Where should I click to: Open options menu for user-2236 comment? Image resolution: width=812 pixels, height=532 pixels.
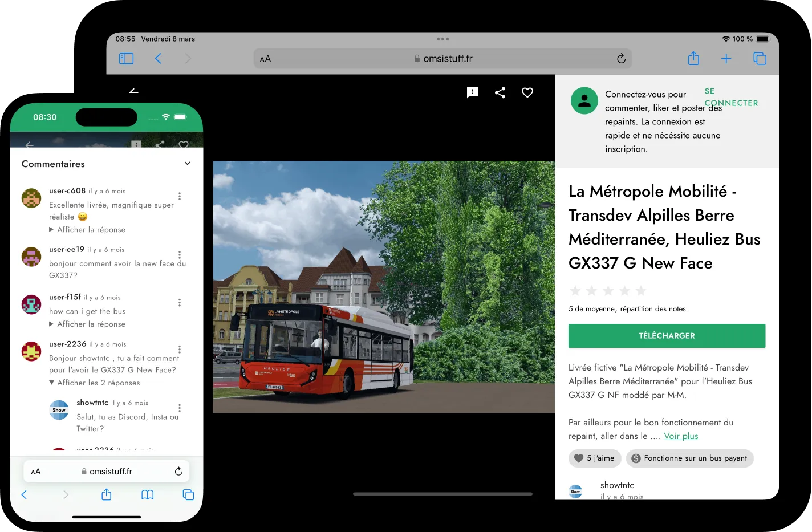[180, 350]
